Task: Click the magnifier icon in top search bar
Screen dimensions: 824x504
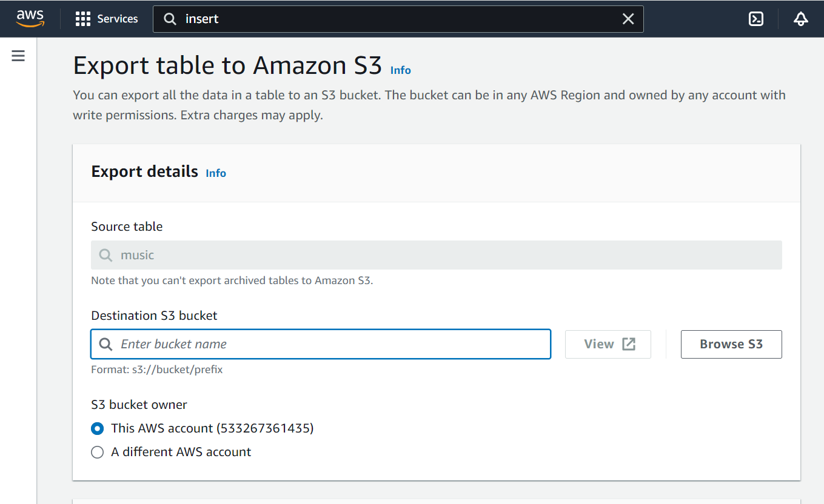Action: click(x=170, y=19)
